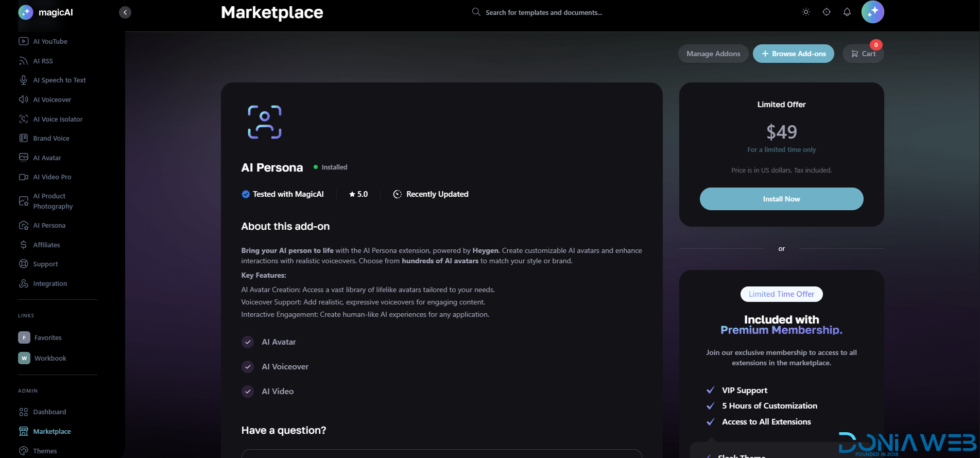The width and height of the screenshot is (980, 458).
Task: Open the AI Voice Isolator icon
Action: 23,119
